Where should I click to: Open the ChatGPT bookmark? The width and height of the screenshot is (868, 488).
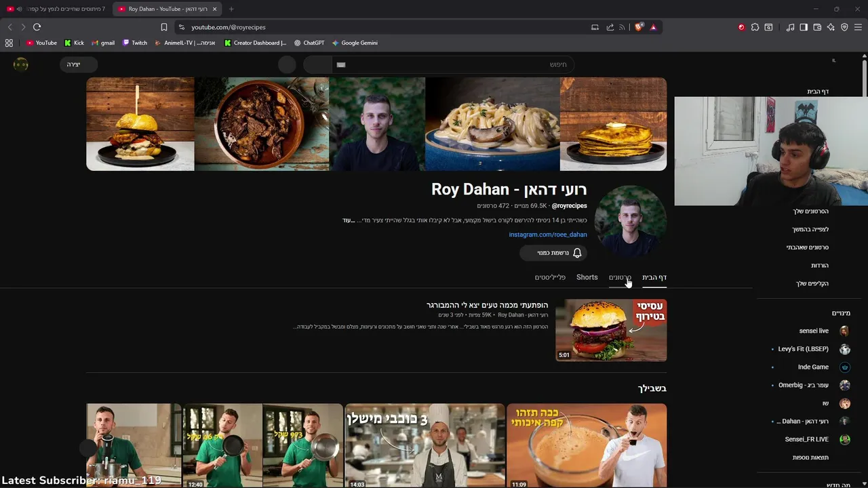[x=309, y=43]
